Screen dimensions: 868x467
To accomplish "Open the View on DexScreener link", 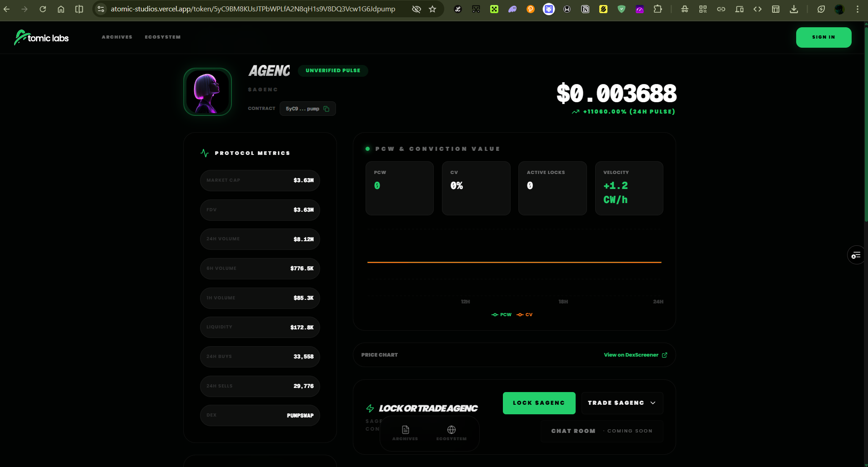I will click(x=635, y=355).
